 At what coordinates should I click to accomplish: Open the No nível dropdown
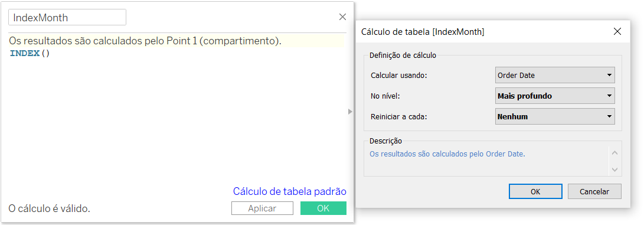555,96
